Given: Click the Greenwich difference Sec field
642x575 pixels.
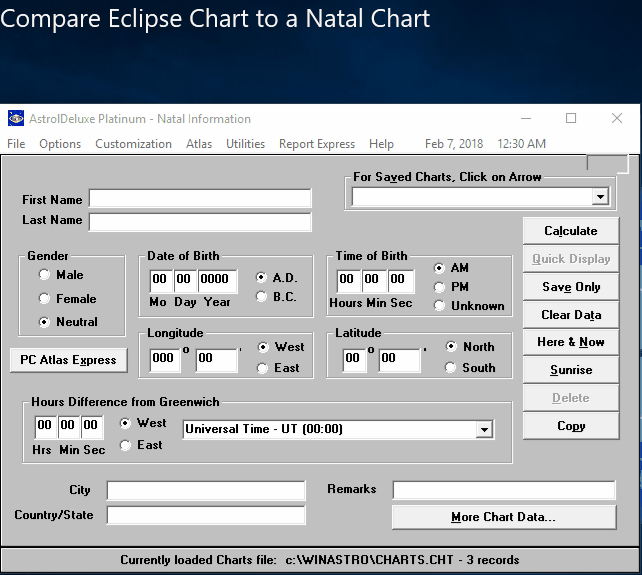Looking at the screenshot, I should [92, 427].
